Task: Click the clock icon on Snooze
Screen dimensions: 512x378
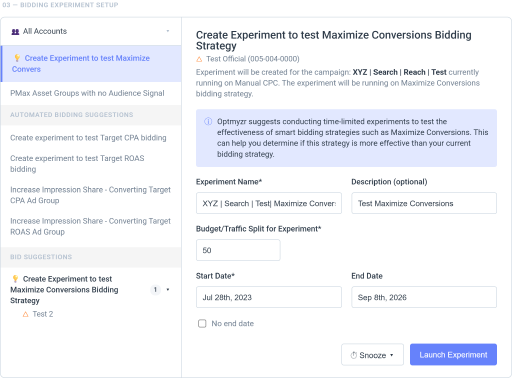Action: (354, 355)
